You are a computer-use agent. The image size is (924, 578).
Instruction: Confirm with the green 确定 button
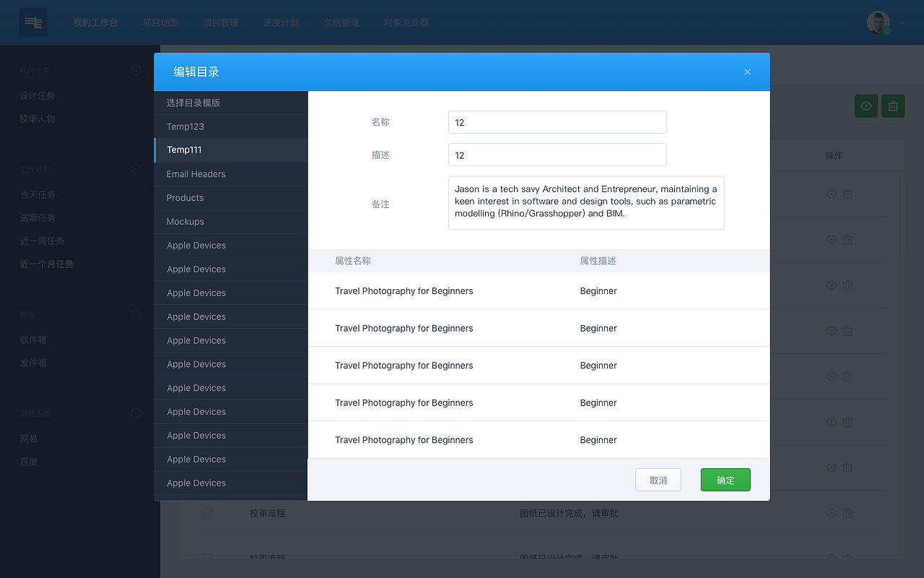tap(725, 480)
